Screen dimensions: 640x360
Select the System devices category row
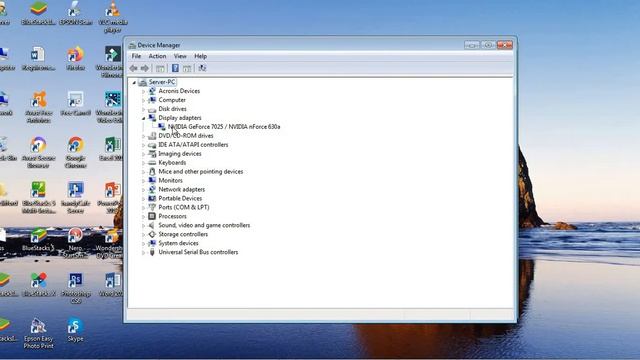coord(178,243)
